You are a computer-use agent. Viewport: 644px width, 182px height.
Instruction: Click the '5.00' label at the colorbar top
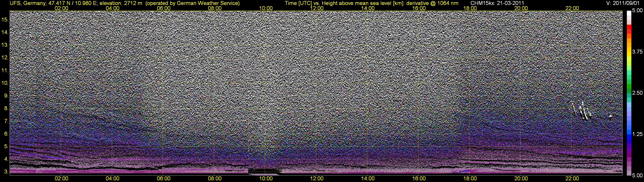coord(638,10)
